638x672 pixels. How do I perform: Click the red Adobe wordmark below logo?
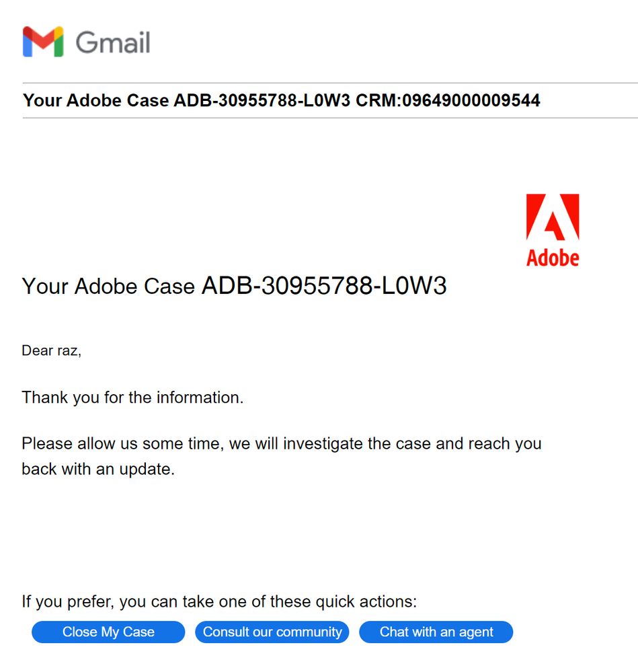click(x=552, y=258)
